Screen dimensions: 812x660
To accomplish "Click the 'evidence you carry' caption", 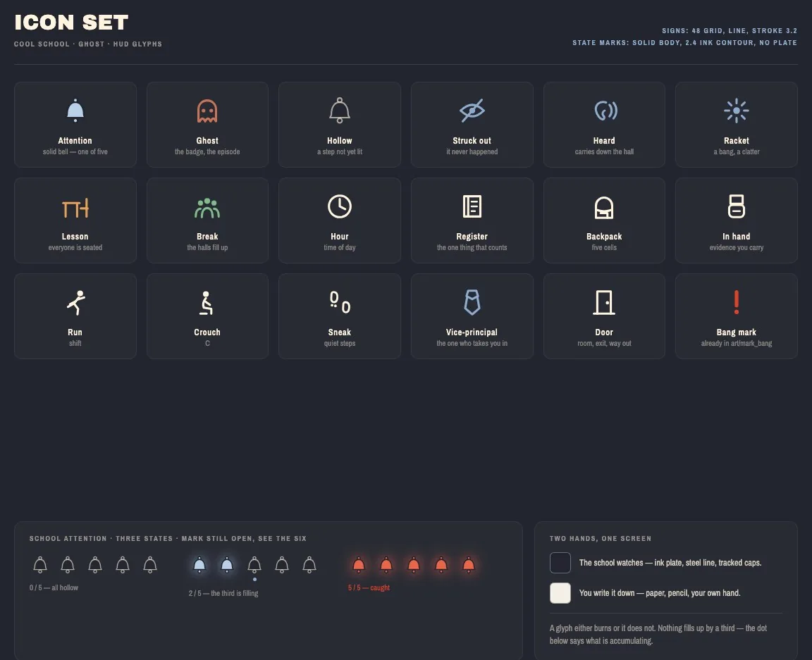I will 737,247.
